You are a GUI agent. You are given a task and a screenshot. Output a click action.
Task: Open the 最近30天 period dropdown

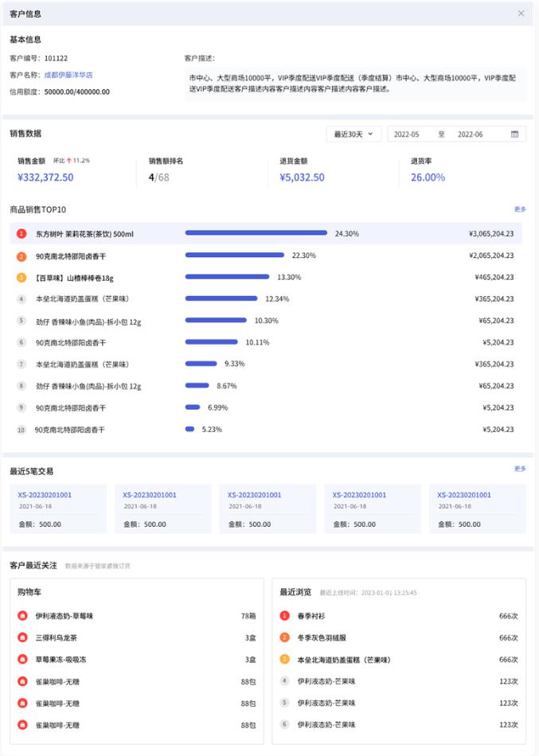coord(353,134)
